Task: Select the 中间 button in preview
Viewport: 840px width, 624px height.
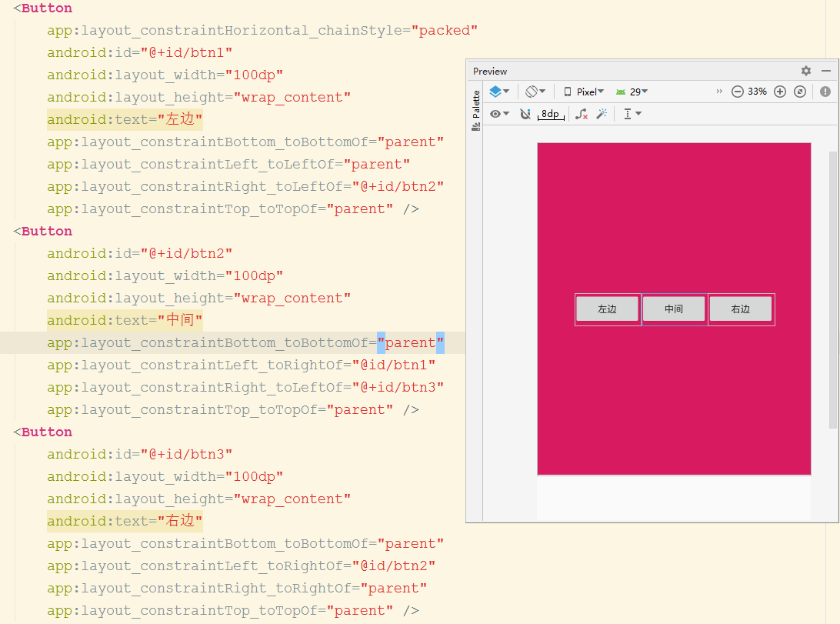Action: 674,309
